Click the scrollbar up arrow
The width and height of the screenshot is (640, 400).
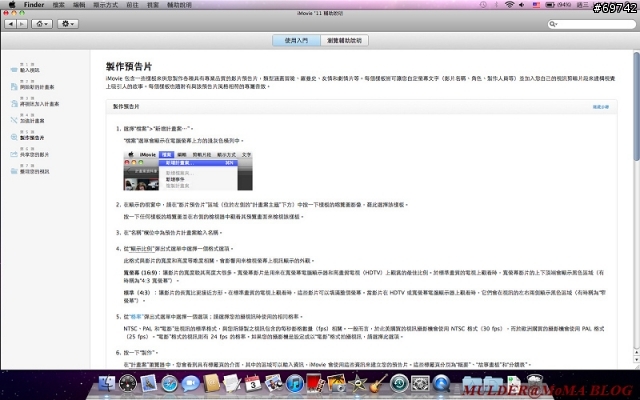(x=636, y=352)
